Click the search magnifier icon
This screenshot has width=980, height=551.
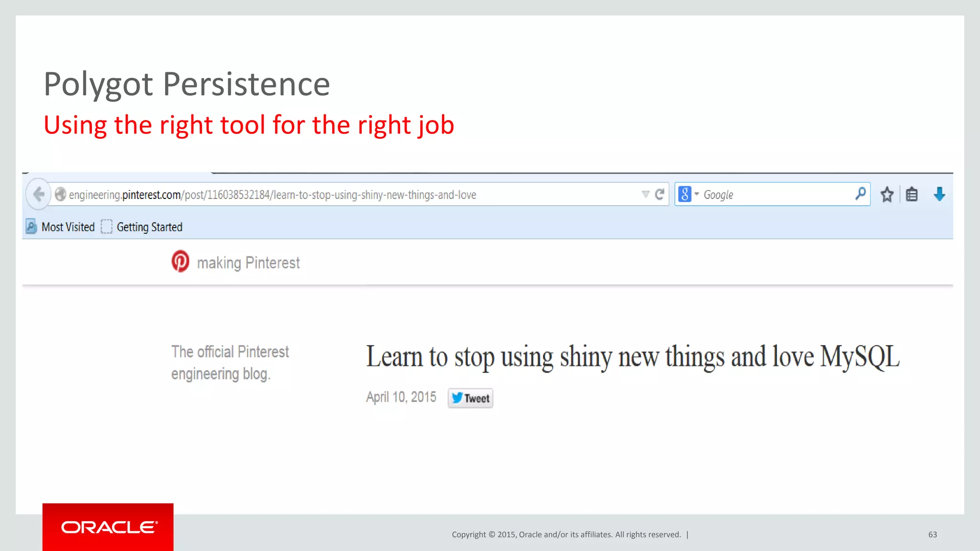(860, 194)
